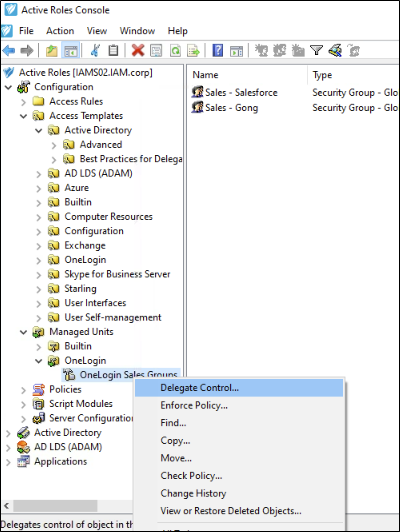Collapse the top-level Configuration node
This screenshot has height=532, width=400.
click(x=8, y=87)
